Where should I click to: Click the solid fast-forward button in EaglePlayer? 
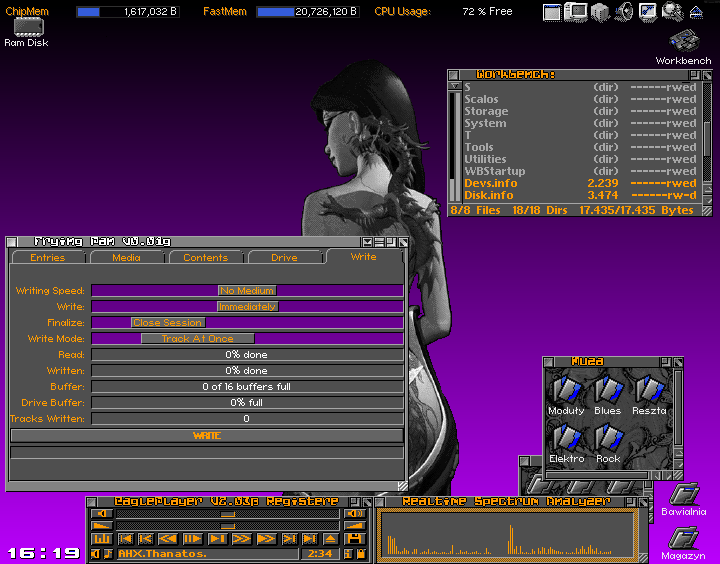click(266, 539)
